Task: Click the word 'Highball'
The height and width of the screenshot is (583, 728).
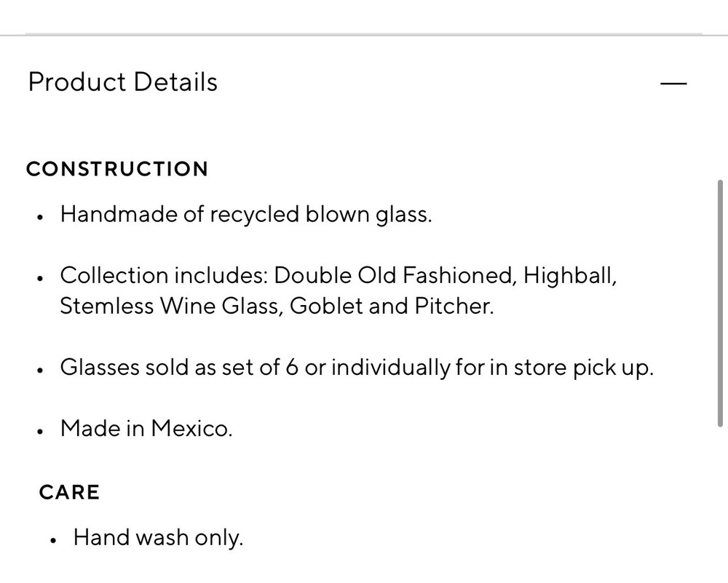Action: (569, 275)
